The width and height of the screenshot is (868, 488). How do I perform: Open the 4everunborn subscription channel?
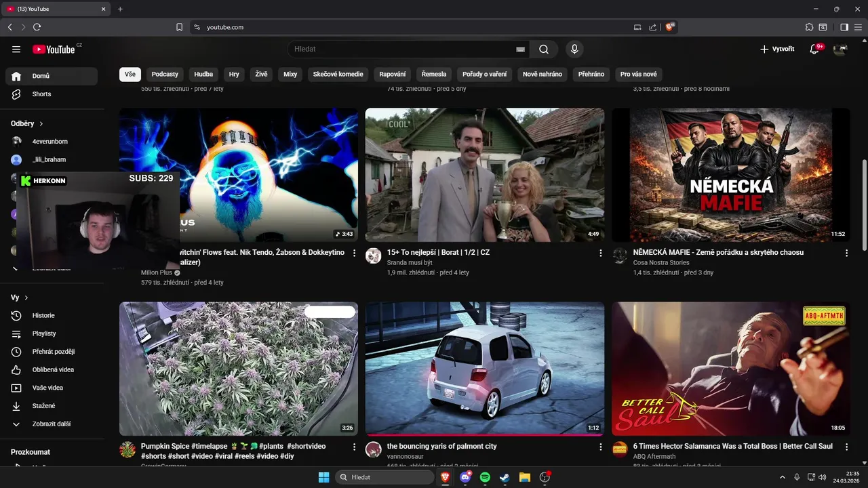[52, 142]
